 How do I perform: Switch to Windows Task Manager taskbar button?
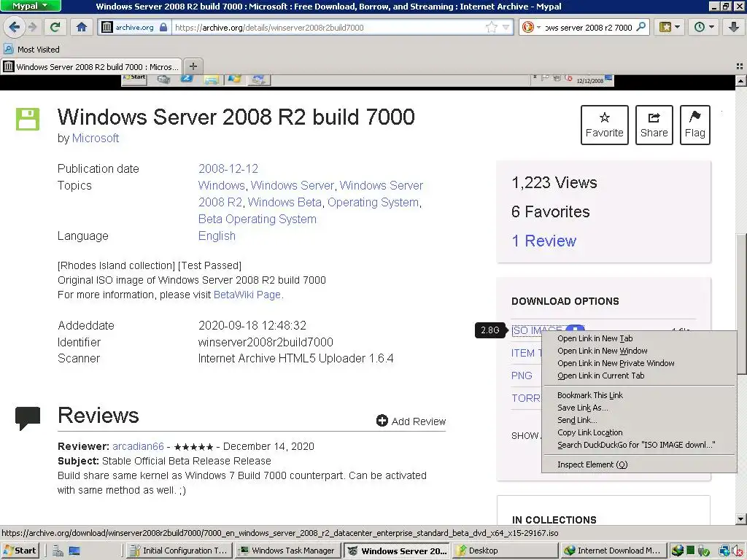click(x=287, y=551)
